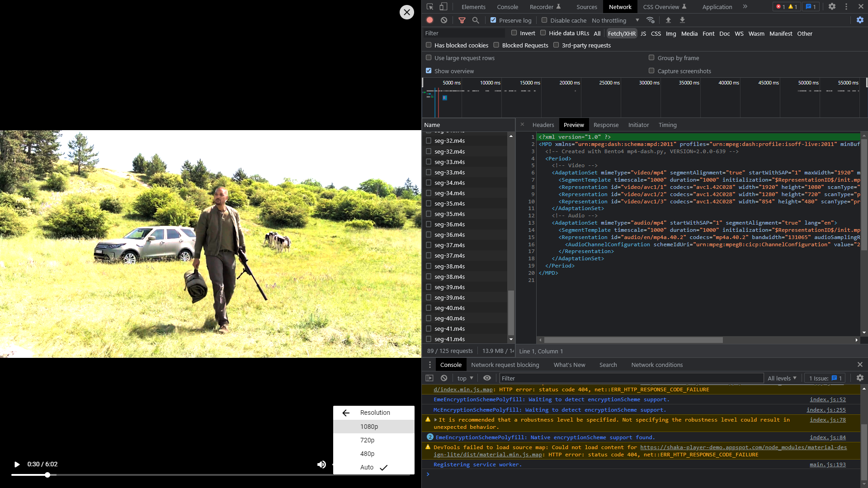This screenshot has width=868, height=488.
Task: Click the video seek bar handle
Action: click(x=47, y=475)
